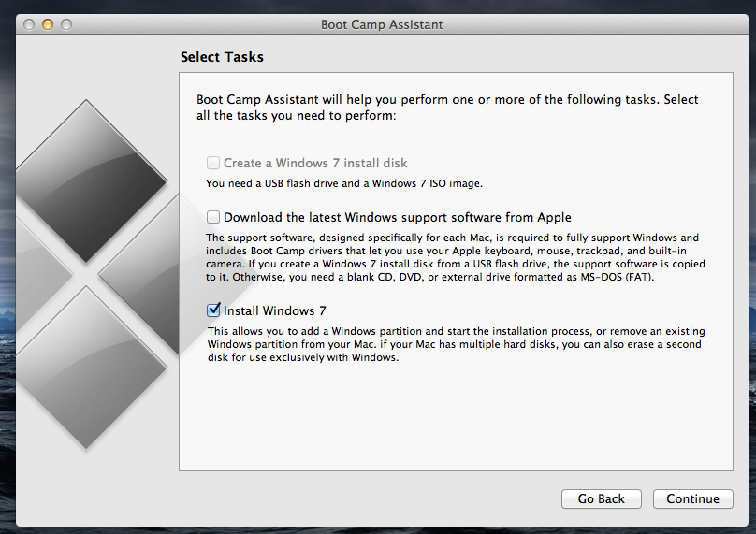Click the USB flash drive requirement note
Image resolution: width=756 pixels, height=534 pixels.
click(344, 183)
